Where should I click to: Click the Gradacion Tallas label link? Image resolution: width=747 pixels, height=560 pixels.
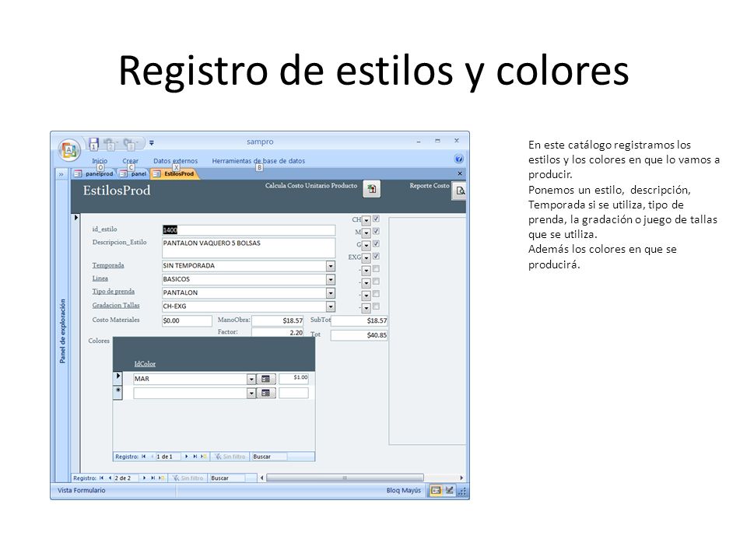tap(116, 305)
